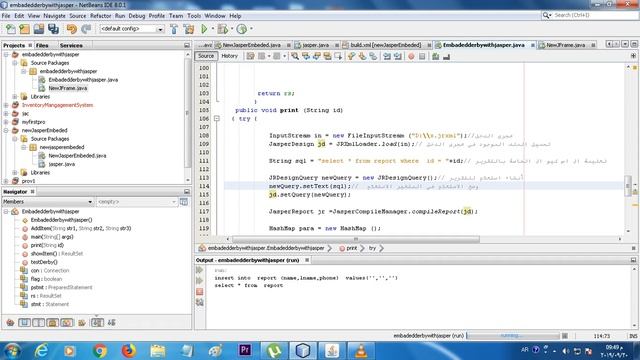Open the Run Project dropdown arrow
This screenshot has width=640, height=360.
[212, 29]
